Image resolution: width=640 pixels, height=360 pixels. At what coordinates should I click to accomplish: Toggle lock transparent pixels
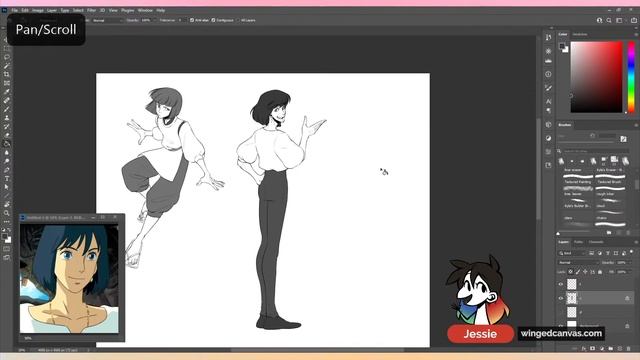pos(571,272)
